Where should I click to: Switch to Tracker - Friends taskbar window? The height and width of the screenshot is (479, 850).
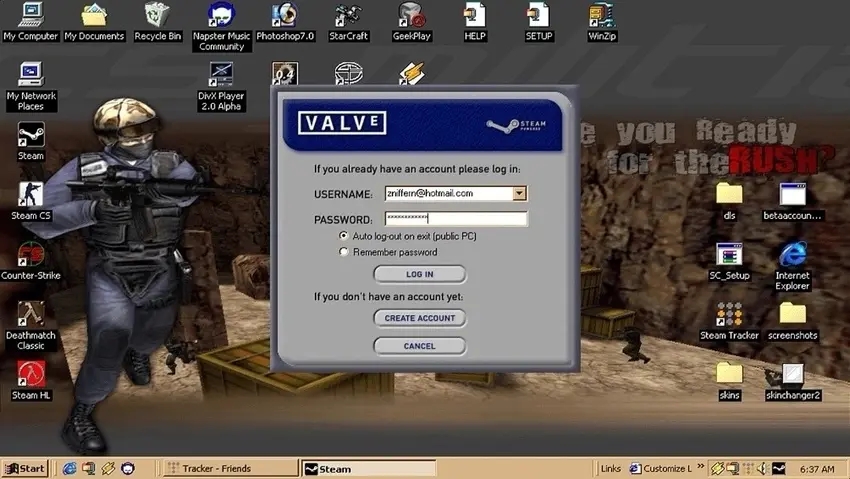(230, 468)
